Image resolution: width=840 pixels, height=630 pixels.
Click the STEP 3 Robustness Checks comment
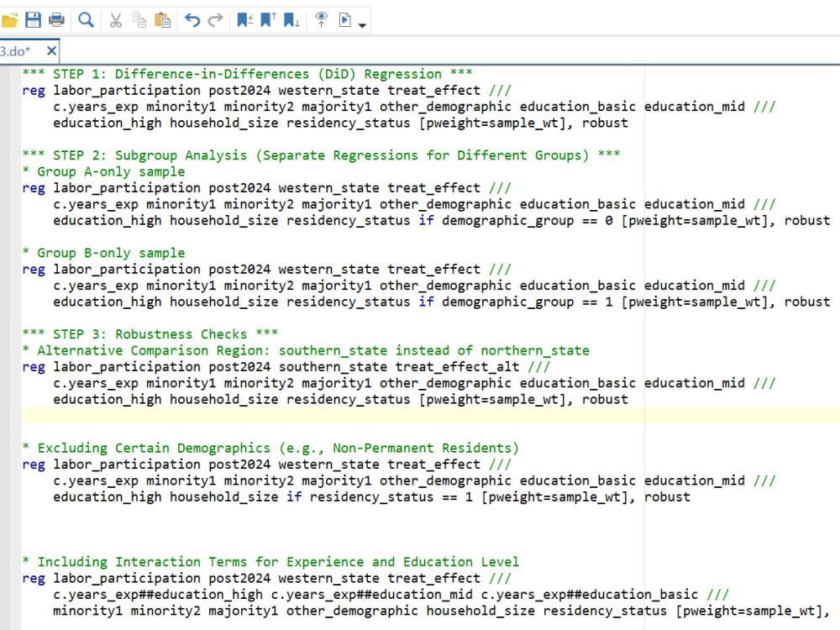pos(150,334)
